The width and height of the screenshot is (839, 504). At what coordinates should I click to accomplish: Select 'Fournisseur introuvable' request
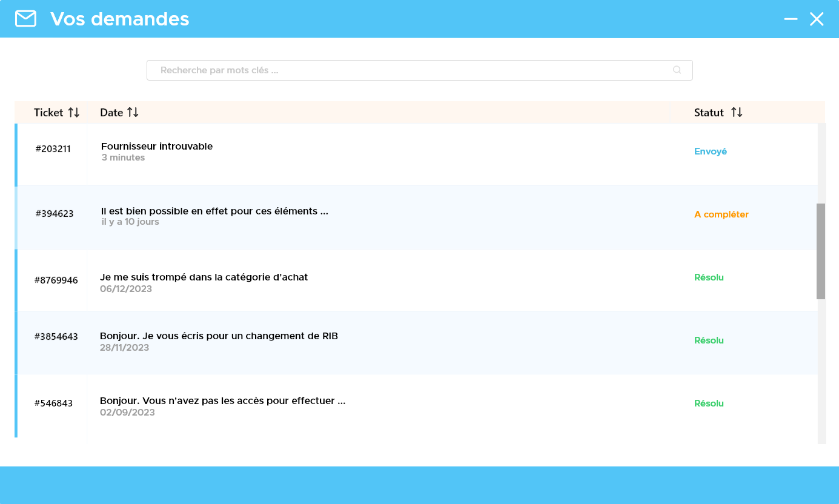point(157,146)
